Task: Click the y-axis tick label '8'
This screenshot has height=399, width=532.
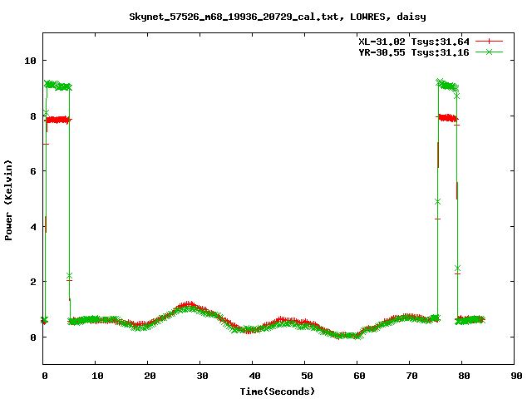Action: [33, 116]
